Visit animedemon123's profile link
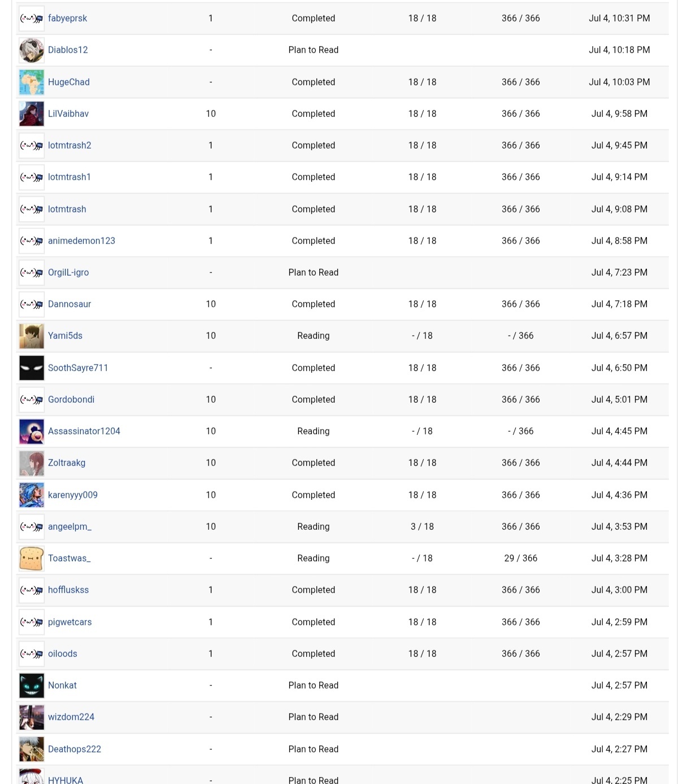Screen dimensions: 678x784 [81, 241]
